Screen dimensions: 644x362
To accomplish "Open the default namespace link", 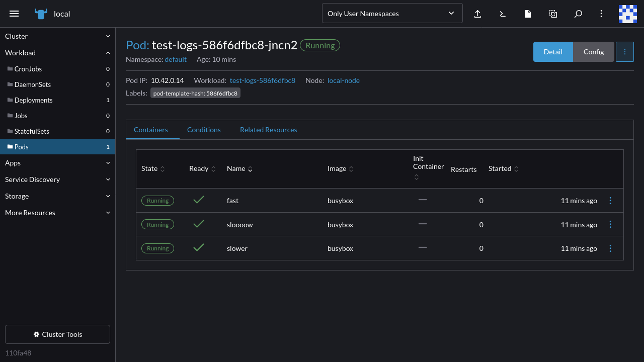I will pyautogui.click(x=176, y=59).
